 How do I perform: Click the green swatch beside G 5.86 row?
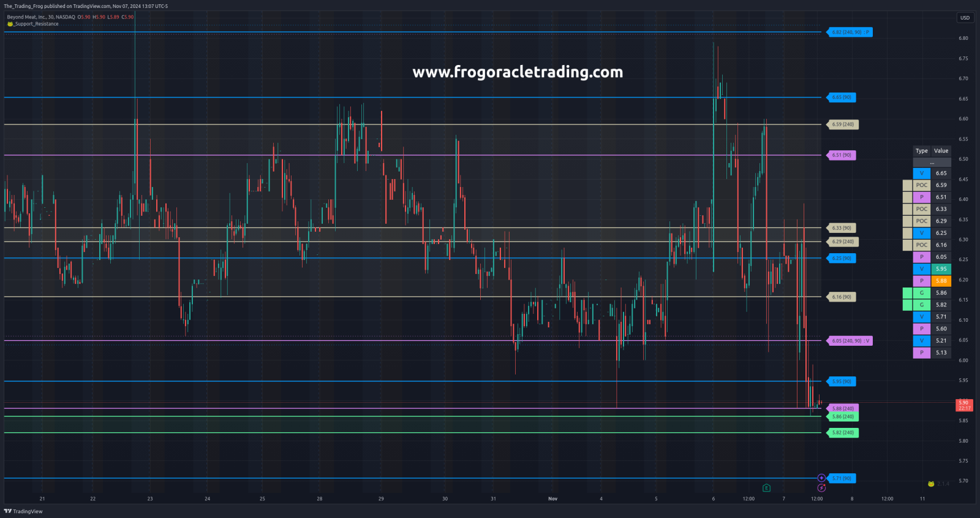coord(908,292)
